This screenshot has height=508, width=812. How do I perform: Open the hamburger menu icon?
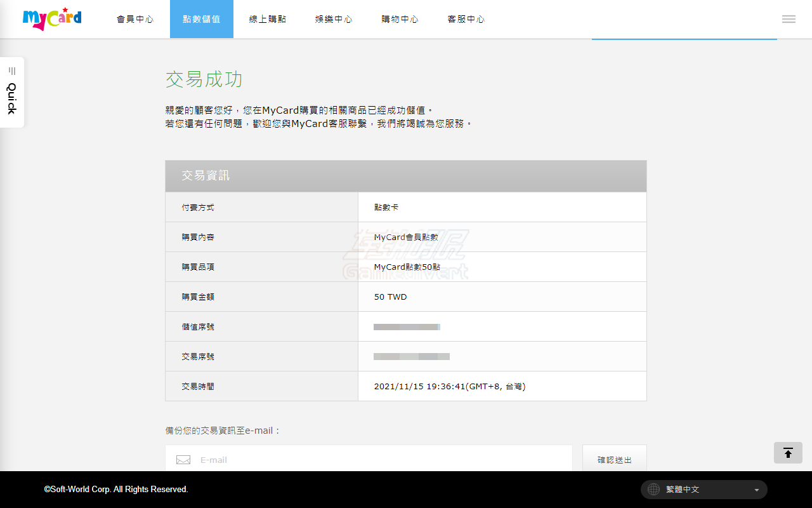[789, 19]
